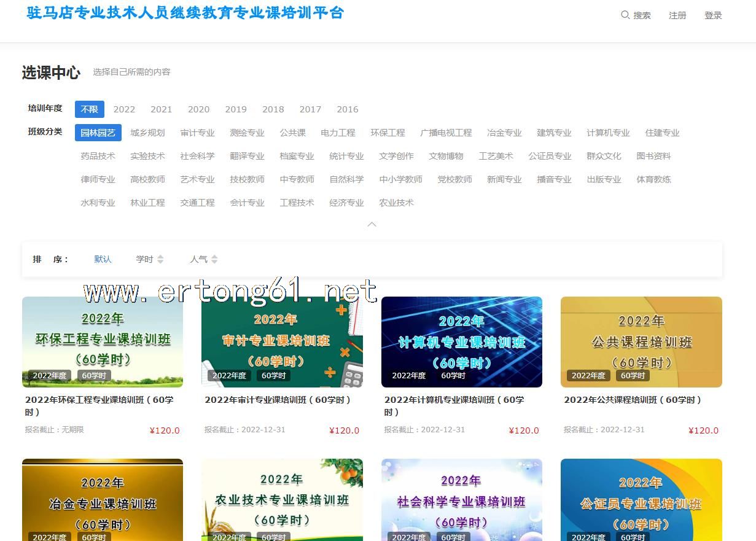Screen dimensions: 756x541
Task: Sort courses by 学时 arrows
Action: [x=160, y=259]
